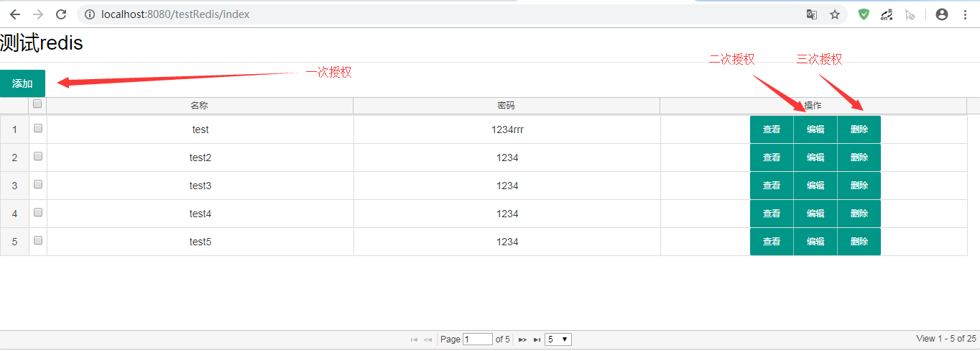Click the row number 1 cell
This screenshot has width=980, height=351.
[x=14, y=129]
